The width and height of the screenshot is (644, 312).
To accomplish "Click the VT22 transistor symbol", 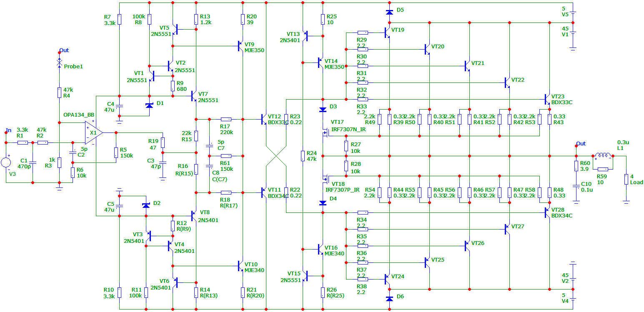I will point(508,82).
